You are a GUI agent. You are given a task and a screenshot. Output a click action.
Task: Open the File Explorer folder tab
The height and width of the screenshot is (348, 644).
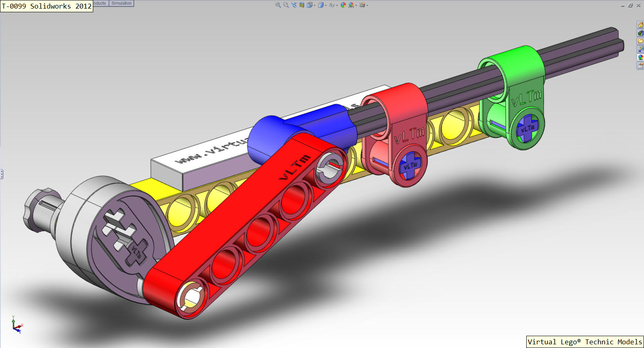point(640,41)
